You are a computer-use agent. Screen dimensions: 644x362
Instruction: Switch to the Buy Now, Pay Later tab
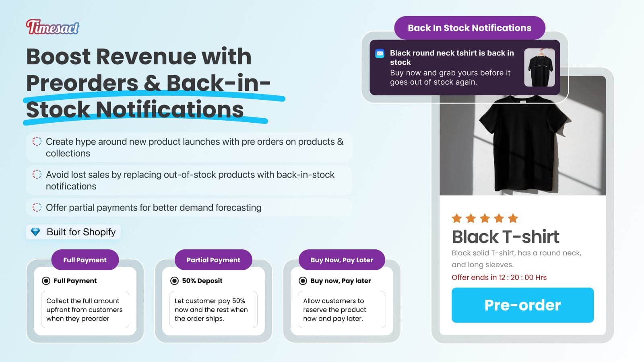341,260
